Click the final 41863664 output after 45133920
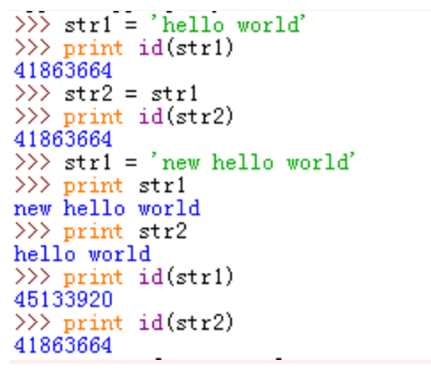 click(63, 345)
